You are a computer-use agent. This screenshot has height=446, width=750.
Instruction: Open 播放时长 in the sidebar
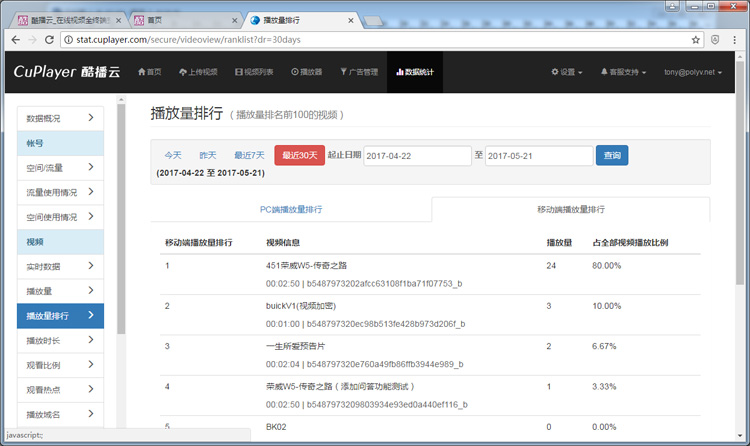(61, 341)
